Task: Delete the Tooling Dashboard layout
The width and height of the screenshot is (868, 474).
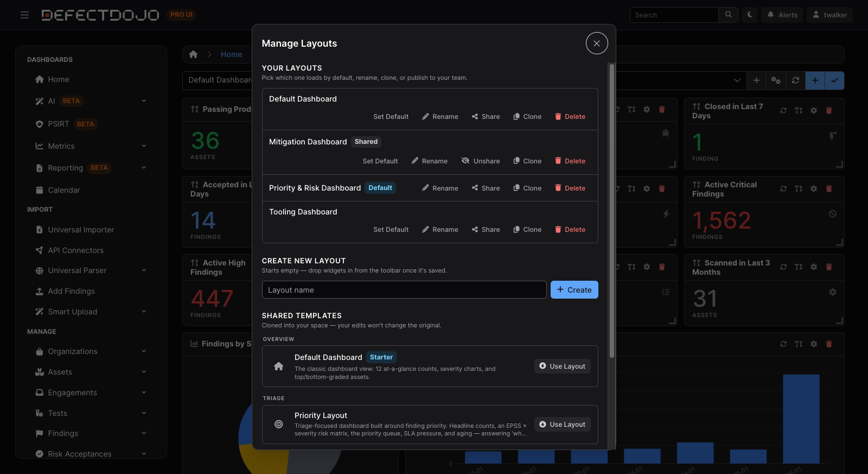Action: pos(570,230)
